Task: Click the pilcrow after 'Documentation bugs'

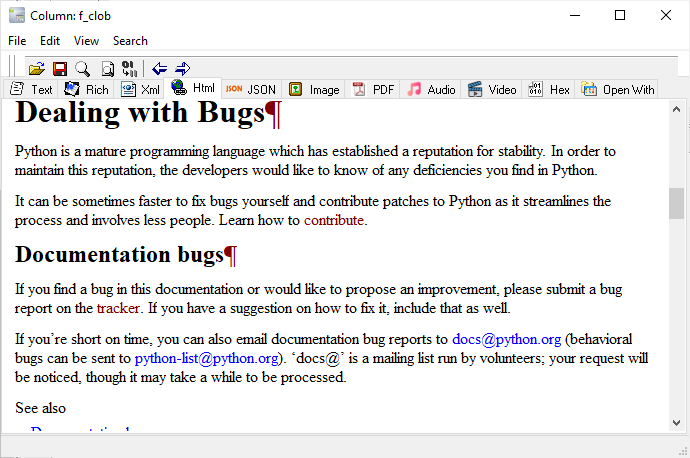Action: point(231,256)
